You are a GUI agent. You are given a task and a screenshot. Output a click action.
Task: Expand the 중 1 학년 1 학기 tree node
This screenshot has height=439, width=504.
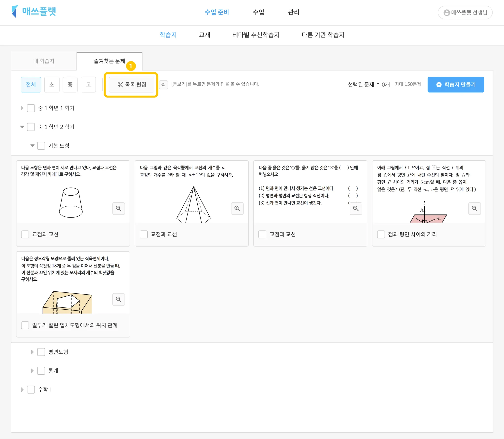[x=22, y=108]
